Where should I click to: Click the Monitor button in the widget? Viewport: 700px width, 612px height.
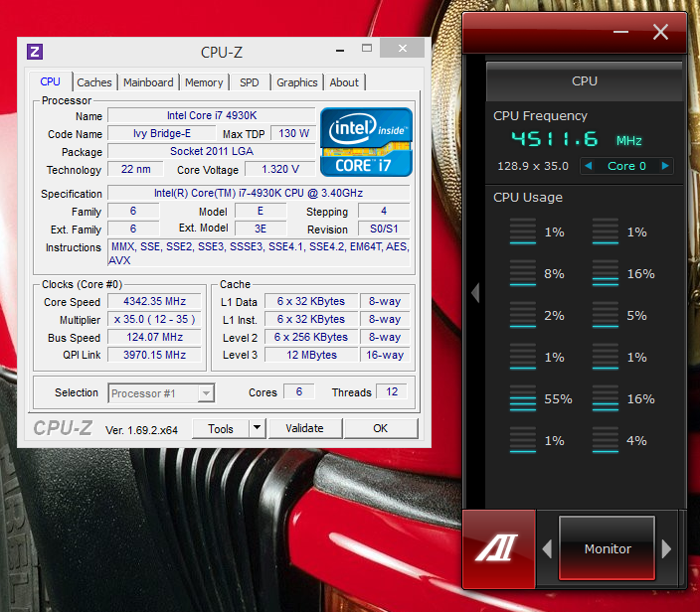point(608,548)
